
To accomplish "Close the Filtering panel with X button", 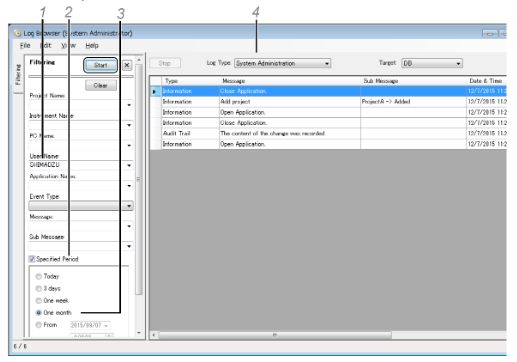I will (x=127, y=65).
